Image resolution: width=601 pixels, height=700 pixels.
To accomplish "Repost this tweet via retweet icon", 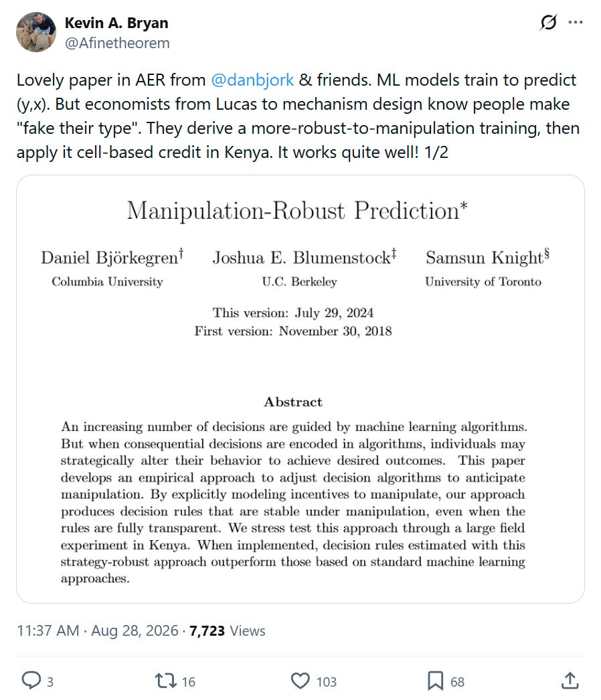I will 165,681.
